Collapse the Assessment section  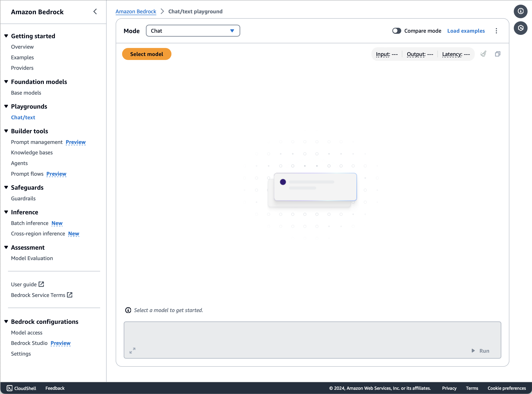point(6,247)
